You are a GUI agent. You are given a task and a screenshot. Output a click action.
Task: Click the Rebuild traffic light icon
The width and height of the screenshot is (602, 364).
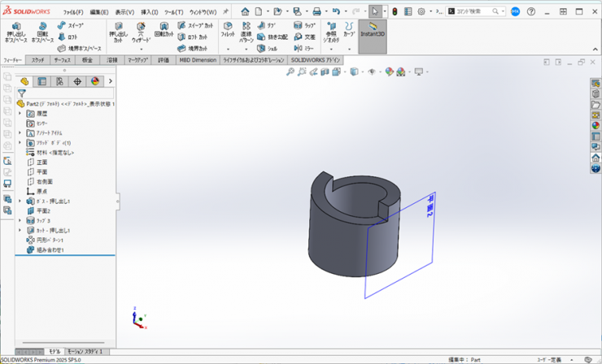[x=395, y=12]
